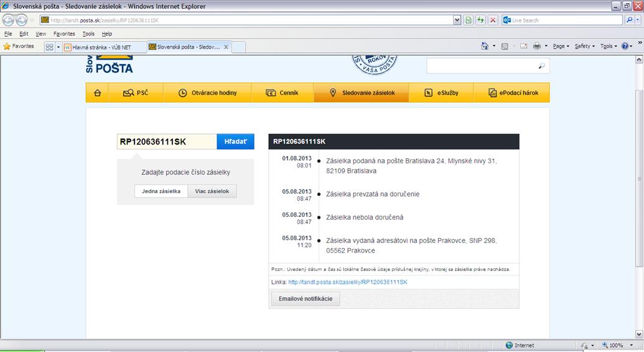Click the red stop loading icon
The height and width of the screenshot is (352, 644).
pos(493,20)
